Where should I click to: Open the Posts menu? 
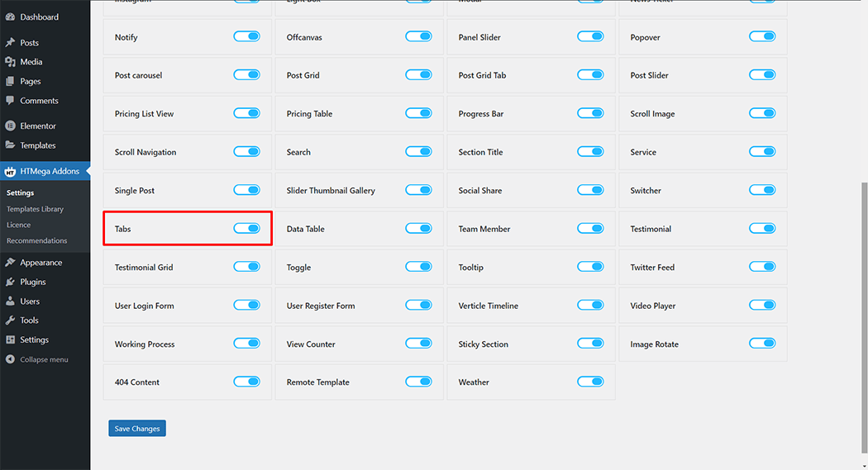point(29,43)
